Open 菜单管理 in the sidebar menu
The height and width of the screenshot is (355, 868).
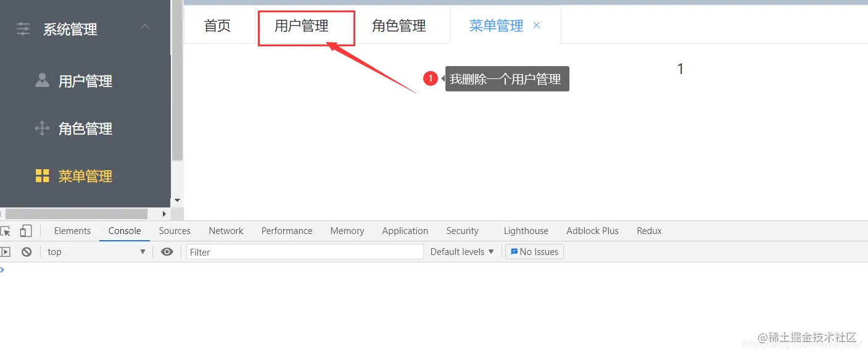pyautogui.click(x=85, y=176)
